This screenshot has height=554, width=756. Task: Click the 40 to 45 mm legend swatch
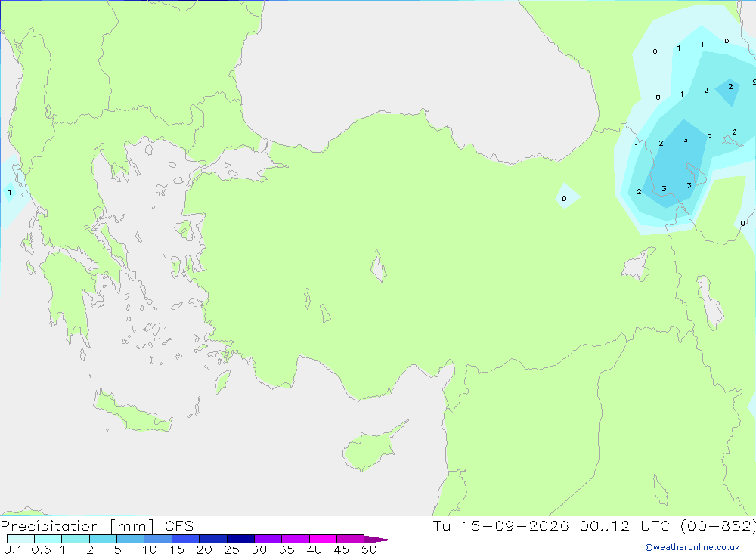tap(323, 539)
